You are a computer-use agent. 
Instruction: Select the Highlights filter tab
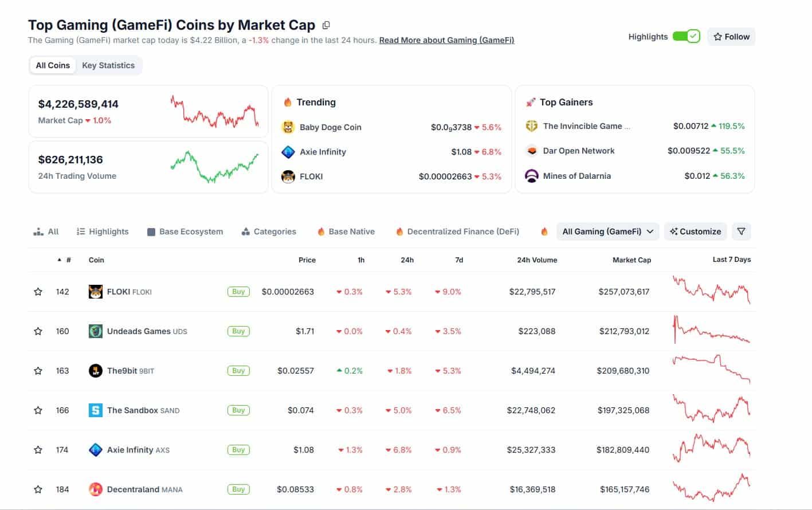[102, 231]
